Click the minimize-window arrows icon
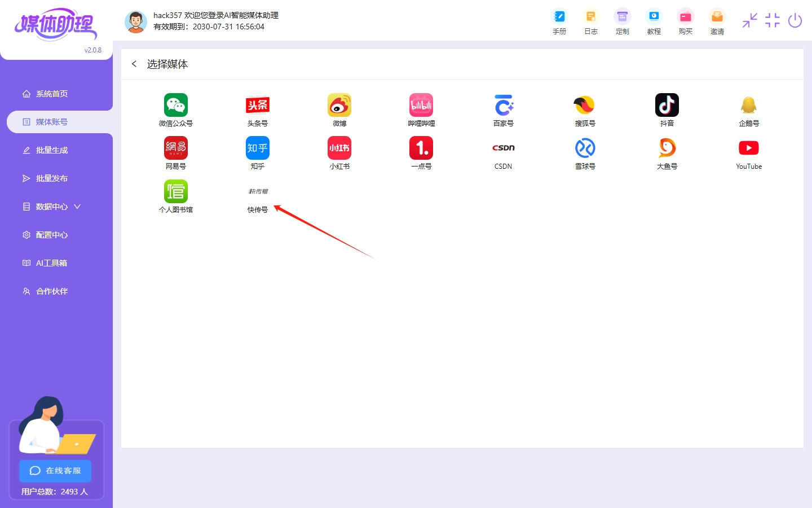This screenshot has height=508, width=812. click(x=750, y=21)
